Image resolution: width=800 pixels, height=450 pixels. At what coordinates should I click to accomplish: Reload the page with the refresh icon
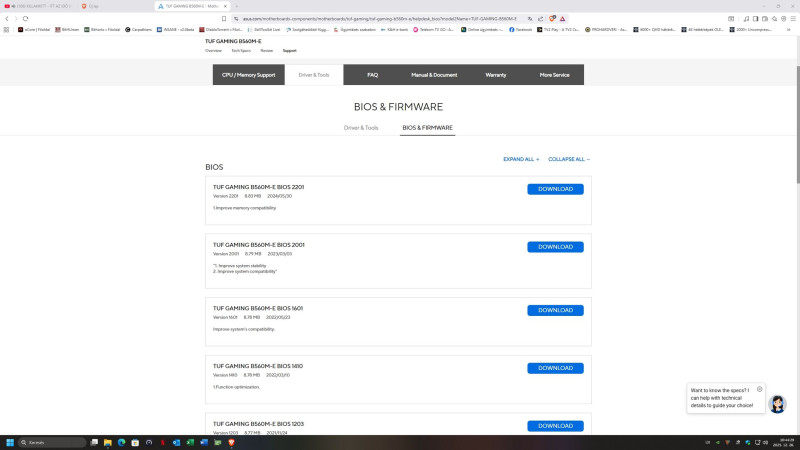click(x=26, y=19)
